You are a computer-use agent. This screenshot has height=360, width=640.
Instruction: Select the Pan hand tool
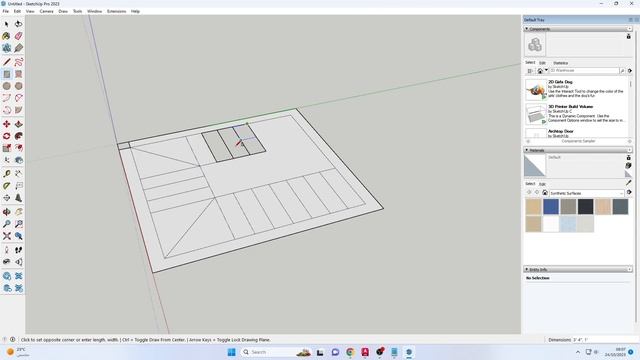pos(18,212)
